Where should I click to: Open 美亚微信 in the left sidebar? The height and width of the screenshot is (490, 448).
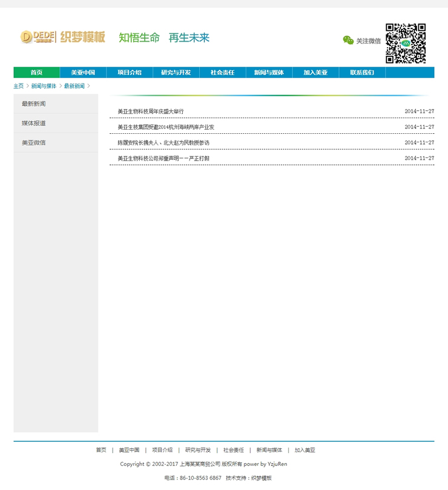click(34, 142)
